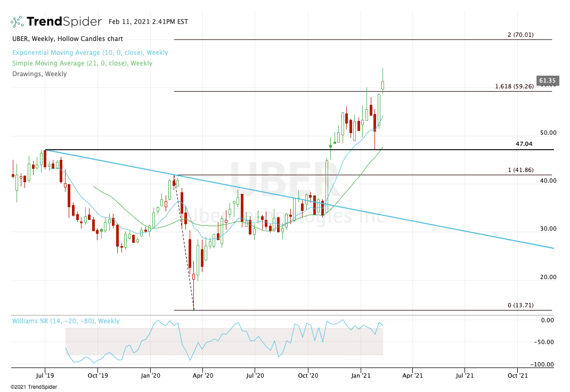Click the TrendSpider brand name text
This screenshot has height=392, width=570.
pyautogui.click(x=64, y=21)
